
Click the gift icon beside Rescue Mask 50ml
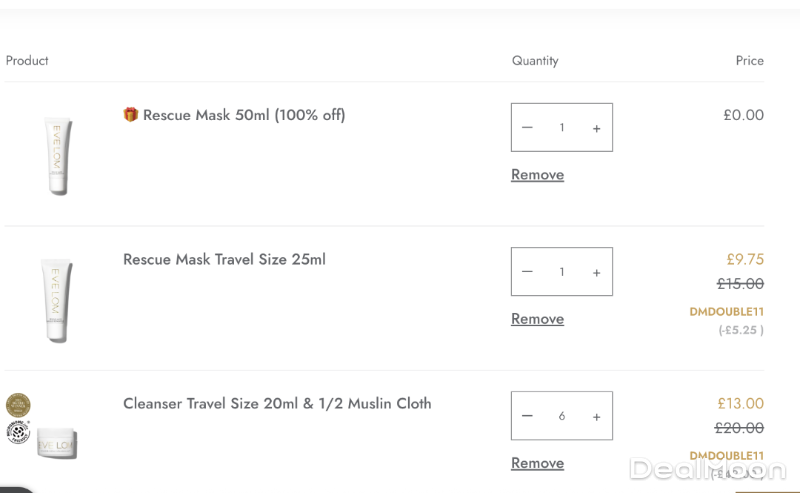coord(130,115)
